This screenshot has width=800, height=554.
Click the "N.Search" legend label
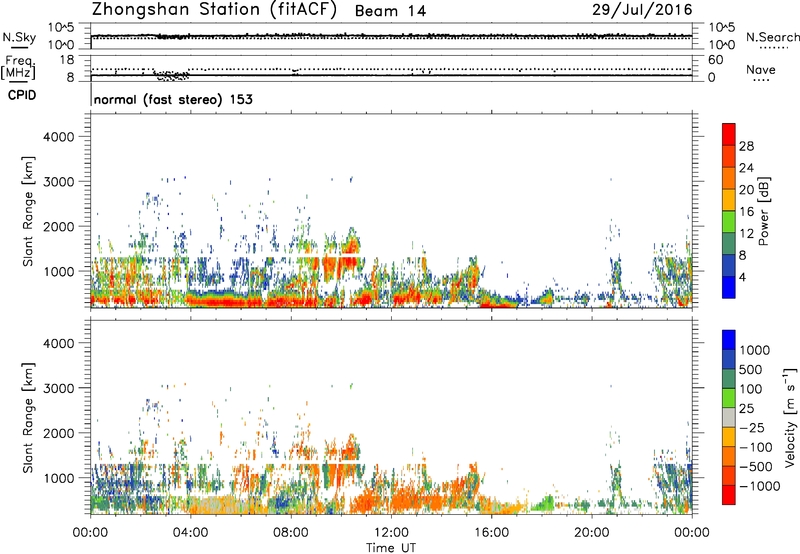tap(772, 37)
